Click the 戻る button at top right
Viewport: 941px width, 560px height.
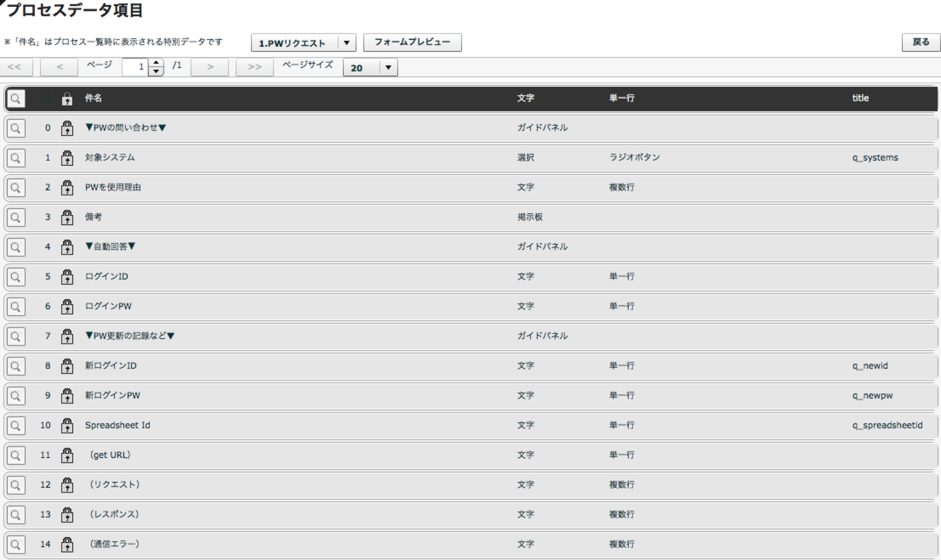[920, 42]
